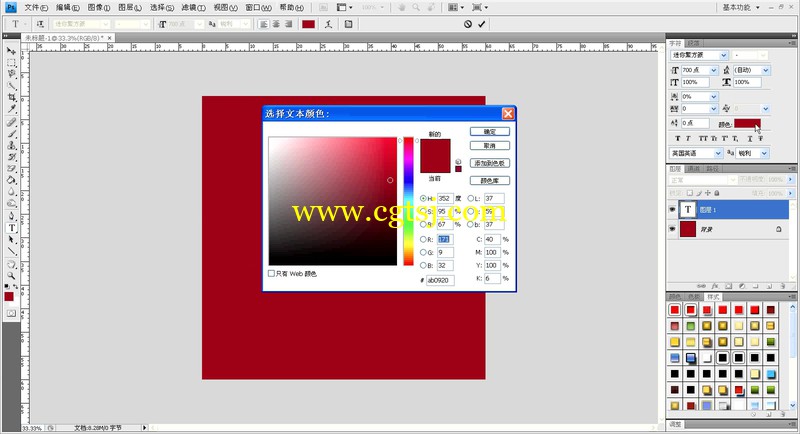This screenshot has width=800, height=434.
Task: Cancel text edit with circle-slash icon
Action: coord(468,24)
